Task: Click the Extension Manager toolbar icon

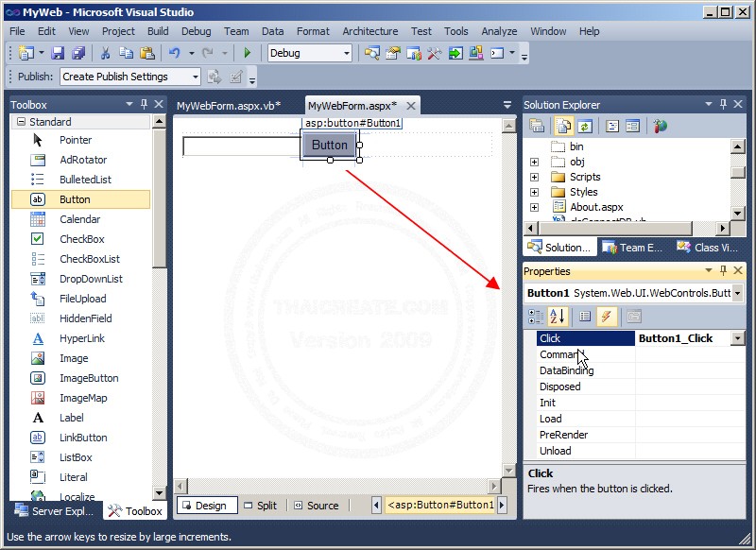Action: click(x=476, y=53)
